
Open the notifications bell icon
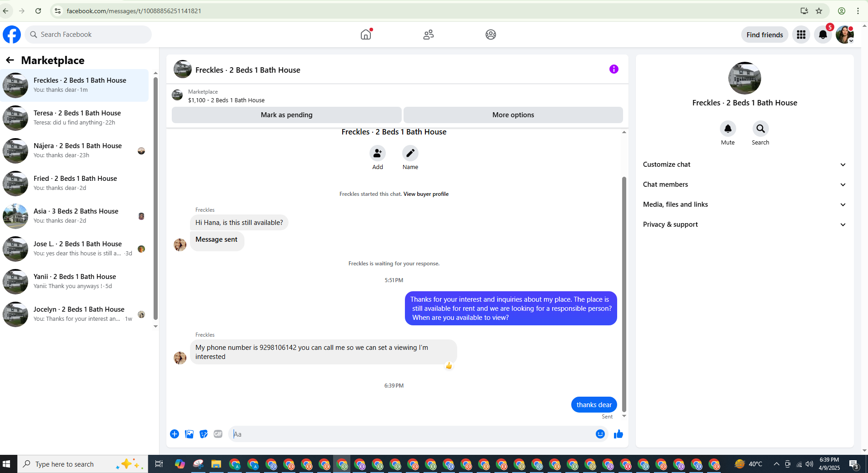pyautogui.click(x=823, y=35)
